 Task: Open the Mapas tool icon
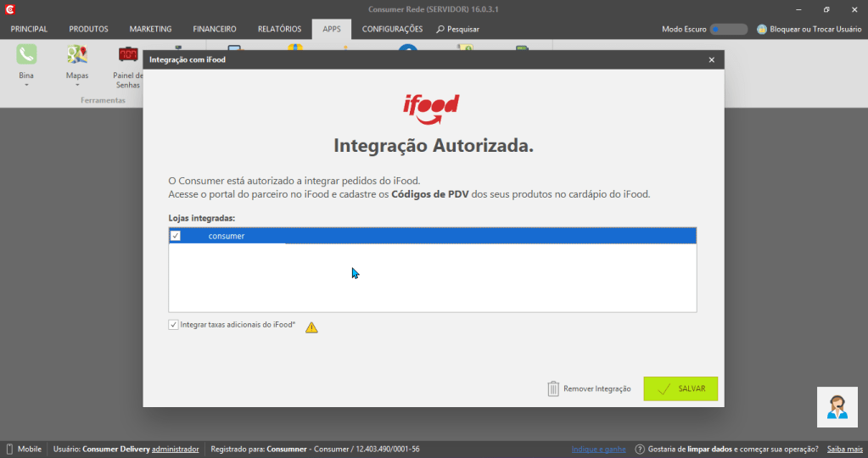(x=77, y=54)
